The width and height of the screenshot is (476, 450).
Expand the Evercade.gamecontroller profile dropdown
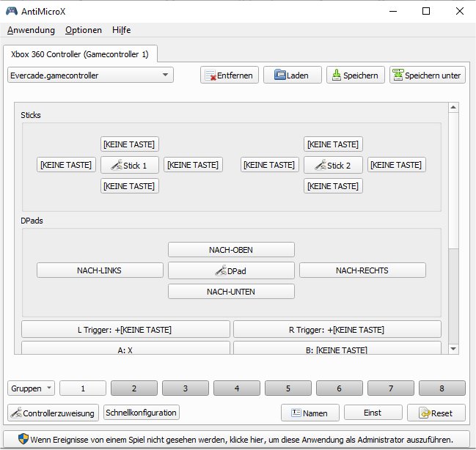pyautogui.click(x=91, y=75)
